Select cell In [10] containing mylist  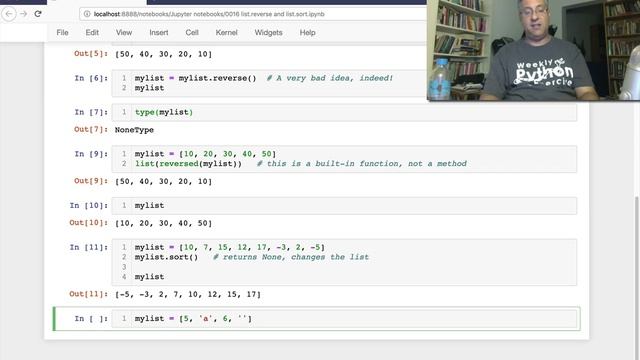(344, 206)
